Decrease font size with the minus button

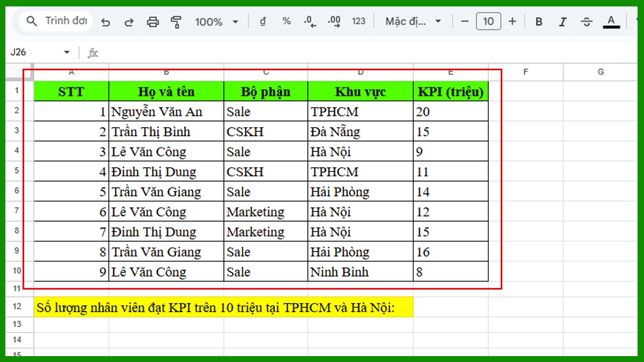point(465,21)
